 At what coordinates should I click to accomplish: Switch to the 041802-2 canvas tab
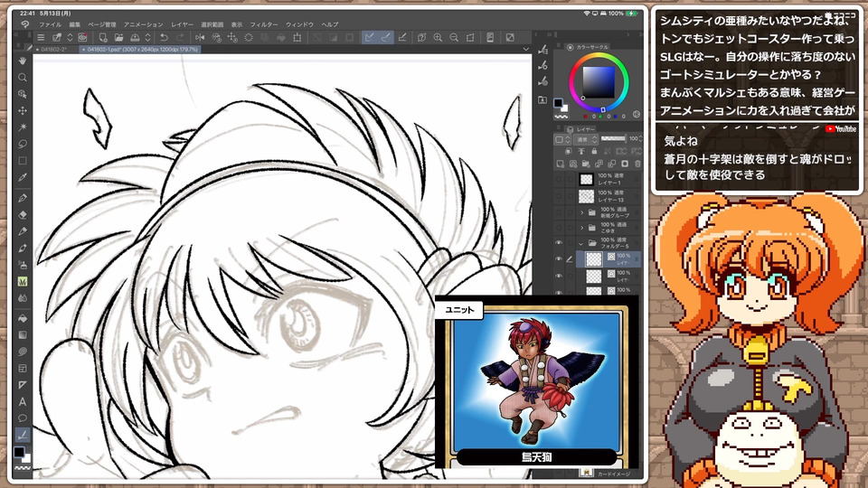pyautogui.click(x=53, y=49)
